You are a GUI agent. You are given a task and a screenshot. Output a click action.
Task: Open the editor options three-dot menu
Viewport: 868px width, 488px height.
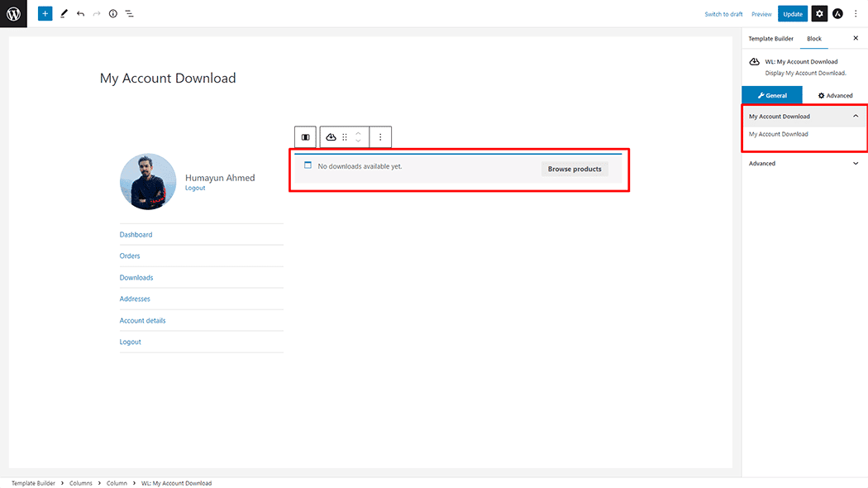click(x=856, y=13)
